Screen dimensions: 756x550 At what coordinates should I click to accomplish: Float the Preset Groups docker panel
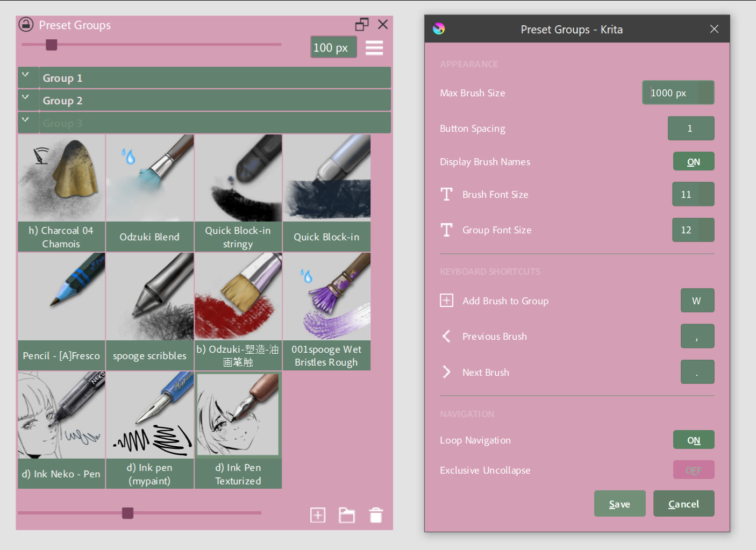coord(362,25)
